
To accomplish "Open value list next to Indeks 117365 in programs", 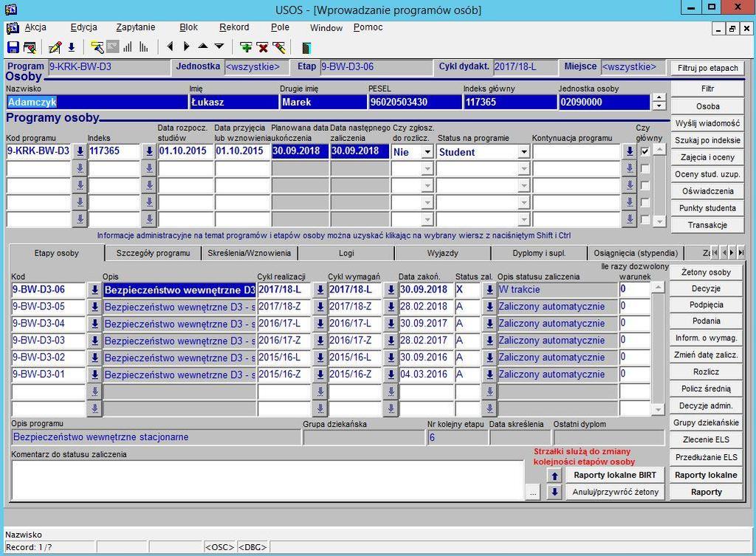I will [x=149, y=151].
